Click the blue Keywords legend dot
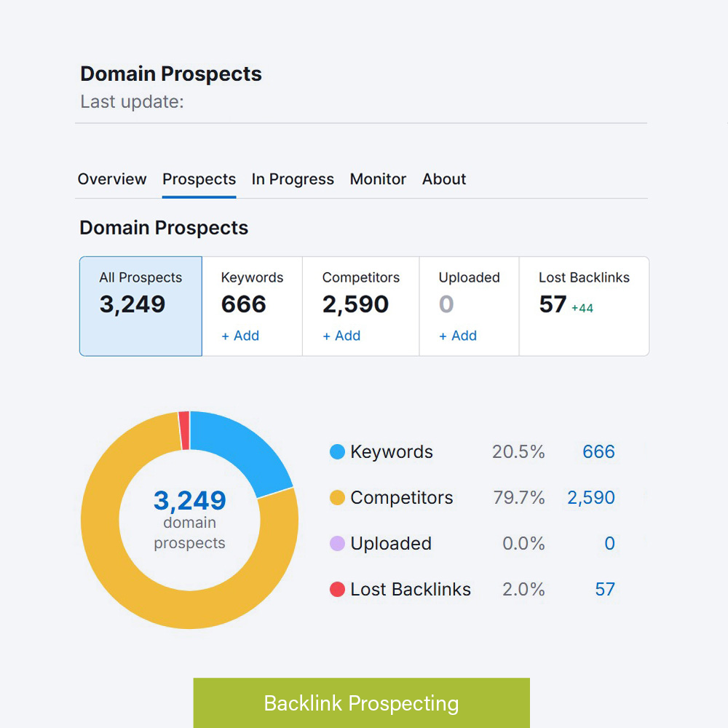Image resolution: width=728 pixels, height=728 pixels. tap(337, 452)
